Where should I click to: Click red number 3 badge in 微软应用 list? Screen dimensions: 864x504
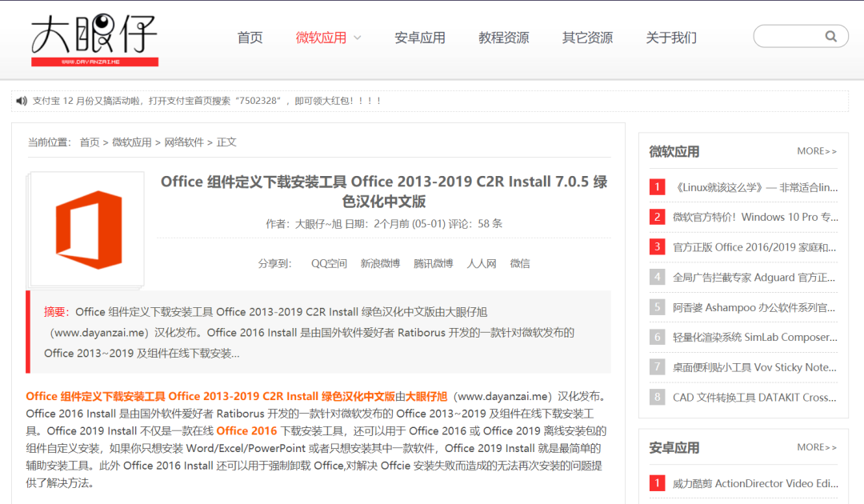(657, 247)
